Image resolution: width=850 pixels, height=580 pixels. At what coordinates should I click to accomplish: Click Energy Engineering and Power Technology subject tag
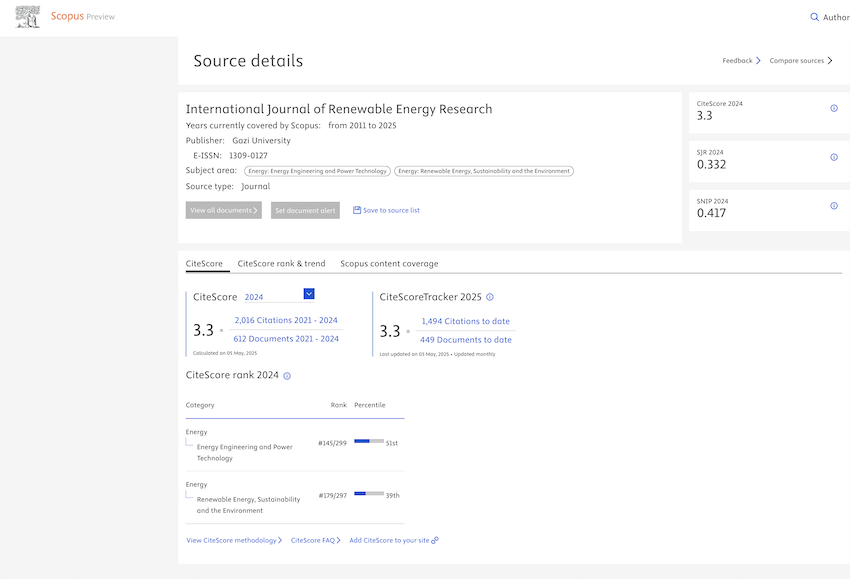point(317,171)
